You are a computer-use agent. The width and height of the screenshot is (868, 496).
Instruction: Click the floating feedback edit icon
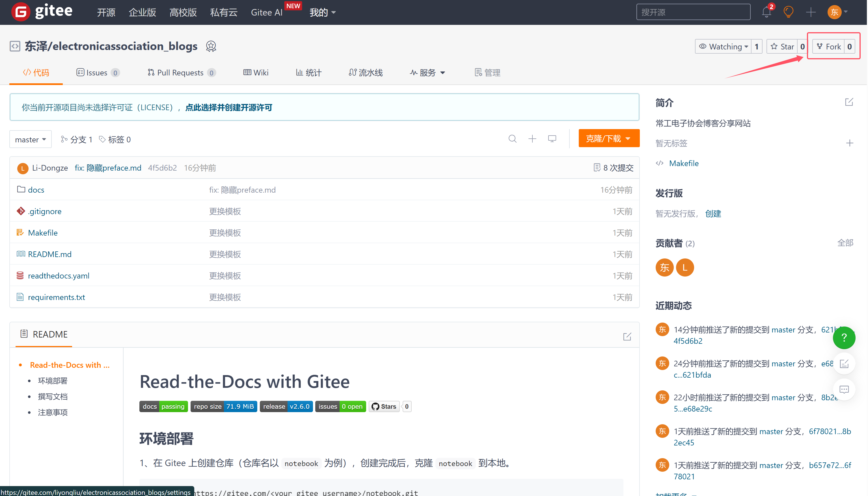tap(844, 364)
